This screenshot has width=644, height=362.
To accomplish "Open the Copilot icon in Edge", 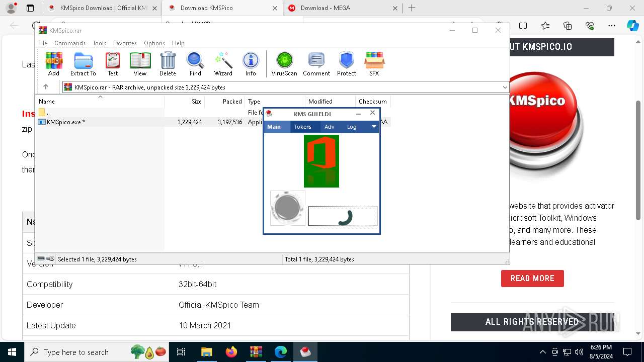I will [632, 26].
